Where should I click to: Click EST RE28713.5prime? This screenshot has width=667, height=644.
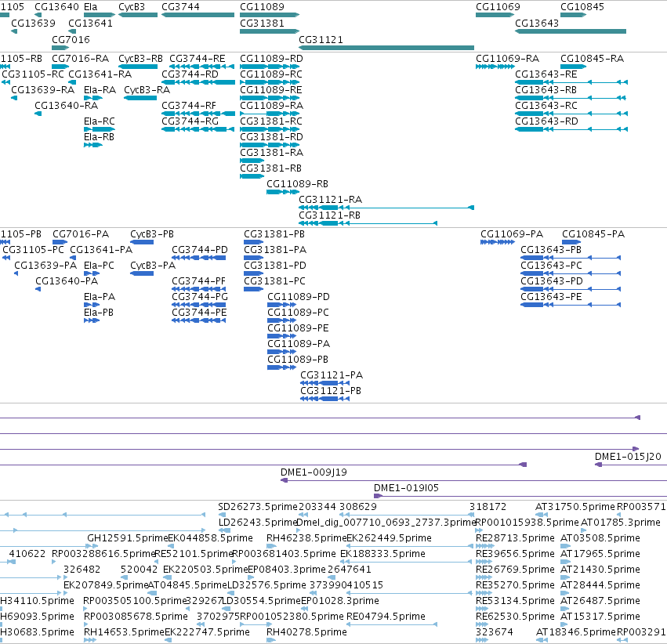[x=515, y=538]
